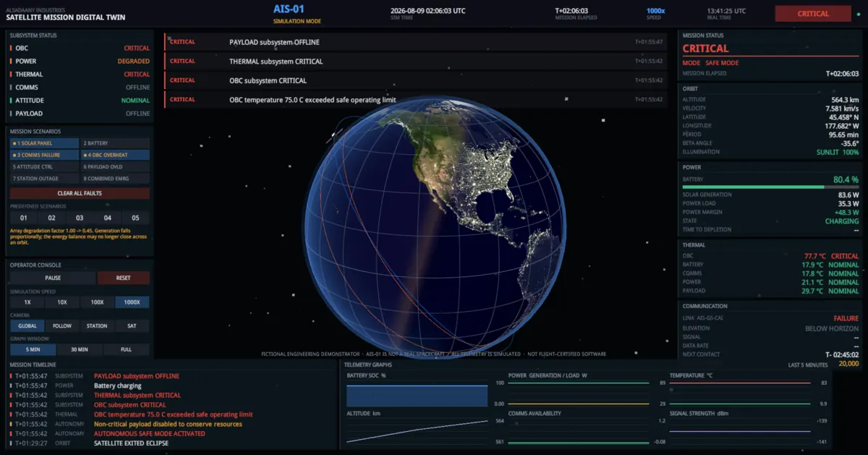Switch camera to Global view

tap(27, 326)
